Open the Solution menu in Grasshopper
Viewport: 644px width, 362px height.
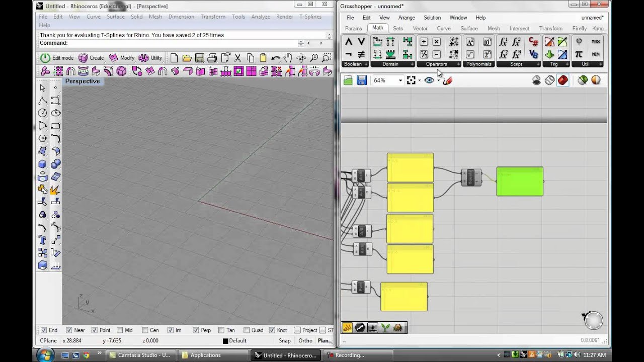pyautogui.click(x=432, y=18)
